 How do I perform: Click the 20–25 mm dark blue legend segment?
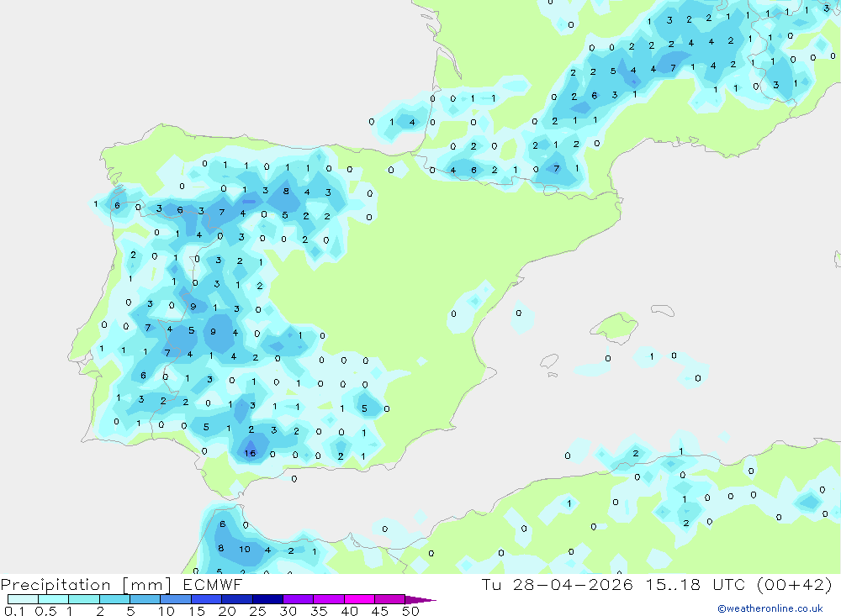click(237, 599)
